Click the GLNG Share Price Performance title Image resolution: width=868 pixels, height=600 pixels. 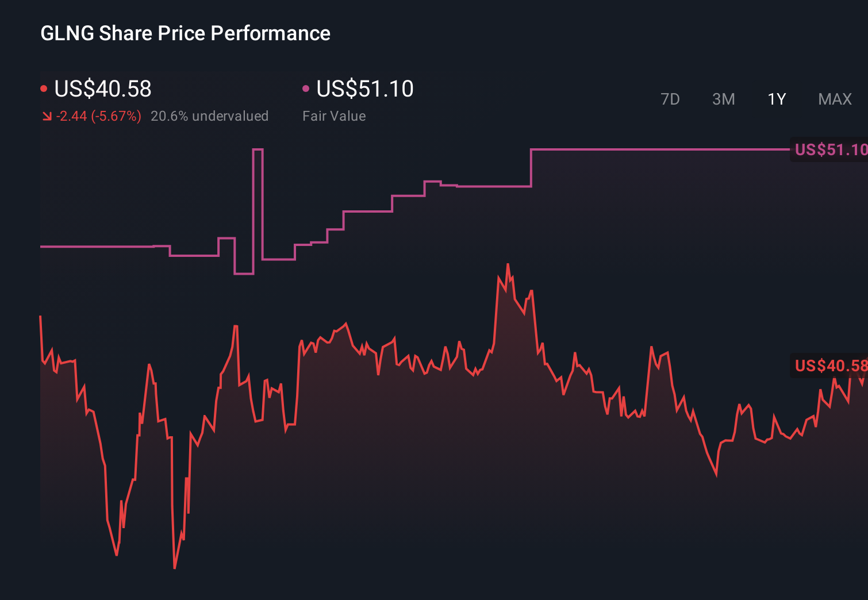click(185, 33)
